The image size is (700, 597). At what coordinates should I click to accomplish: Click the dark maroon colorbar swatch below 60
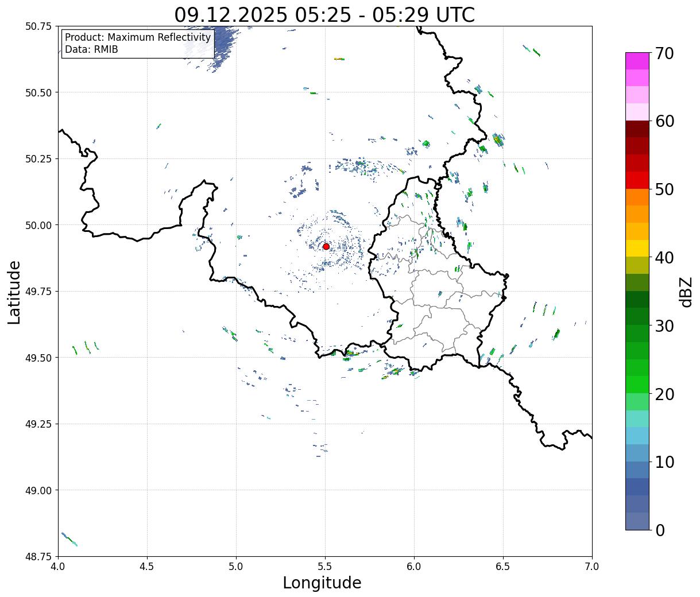tap(637, 129)
